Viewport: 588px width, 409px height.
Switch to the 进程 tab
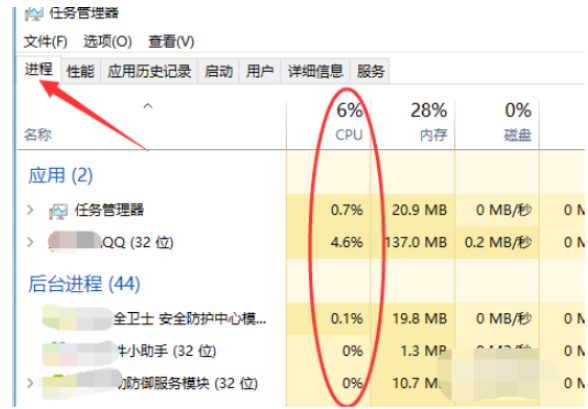pyautogui.click(x=38, y=69)
